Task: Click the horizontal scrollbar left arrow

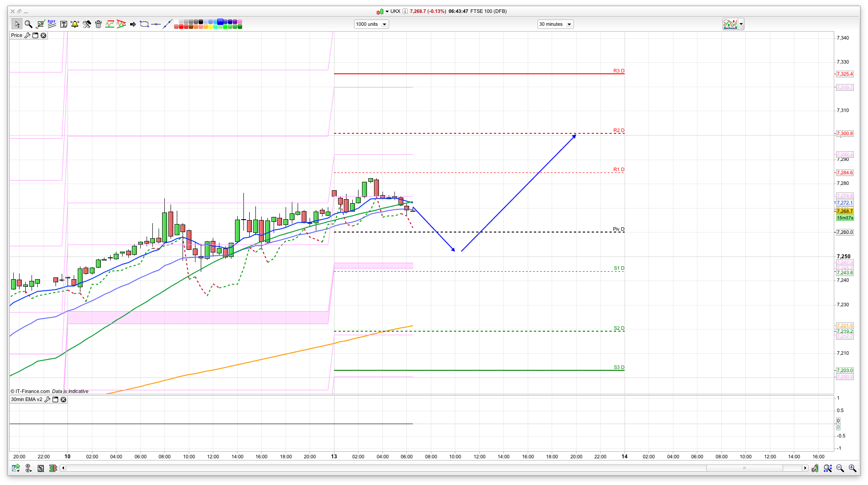Action: click(63, 468)
